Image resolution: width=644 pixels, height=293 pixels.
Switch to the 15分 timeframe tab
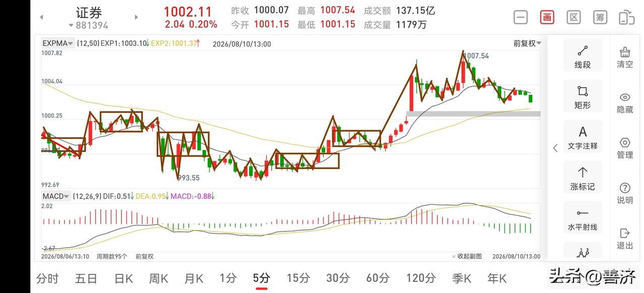298,278
